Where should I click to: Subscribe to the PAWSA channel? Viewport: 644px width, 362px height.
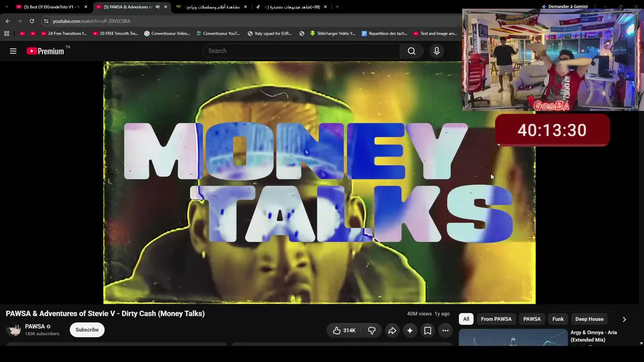(87, 330)
